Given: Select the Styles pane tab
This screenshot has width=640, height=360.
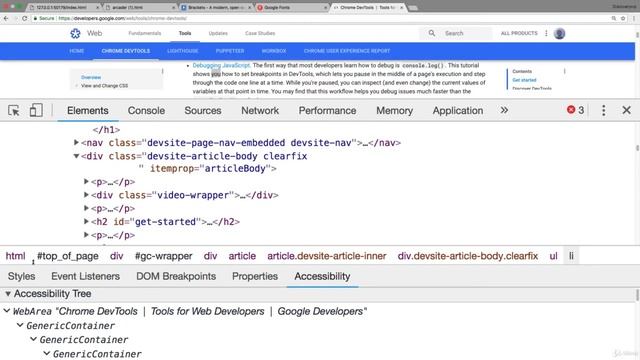Looking at the screenshot, I should click(x=22, y=276).
